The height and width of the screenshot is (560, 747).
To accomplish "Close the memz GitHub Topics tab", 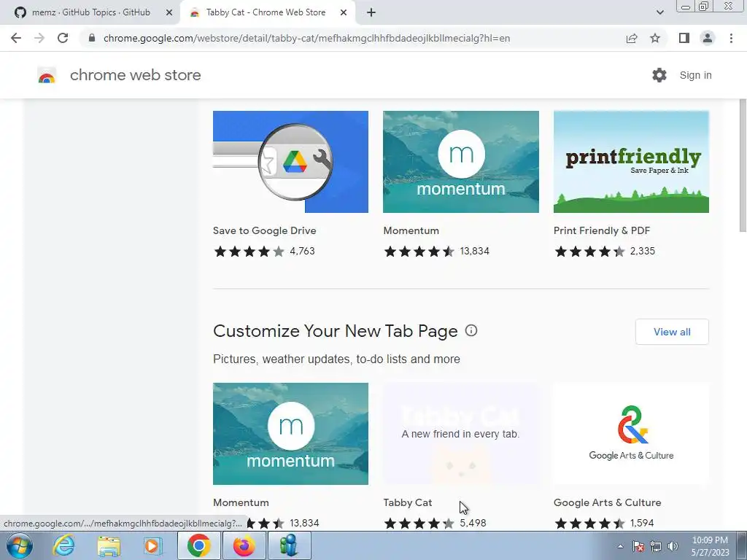I will click(169, 12).
